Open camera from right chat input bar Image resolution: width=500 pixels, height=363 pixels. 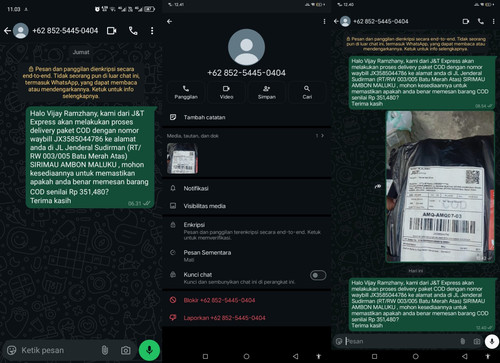pos(477,341)
